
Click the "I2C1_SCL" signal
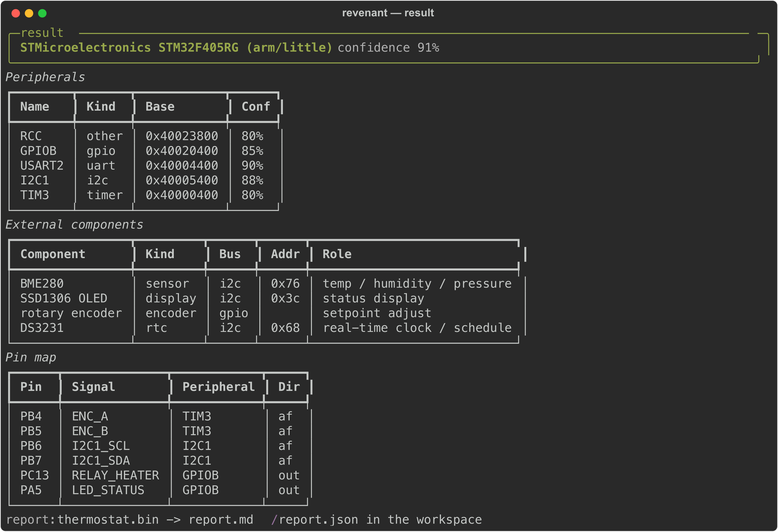click(101, 446)
